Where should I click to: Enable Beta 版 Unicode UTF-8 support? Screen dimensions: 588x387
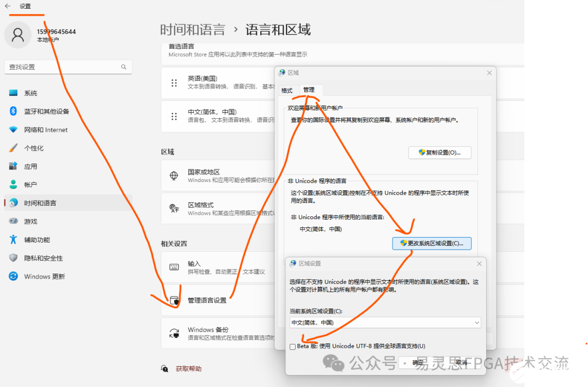pyautogui.click(x=293, y=346)
